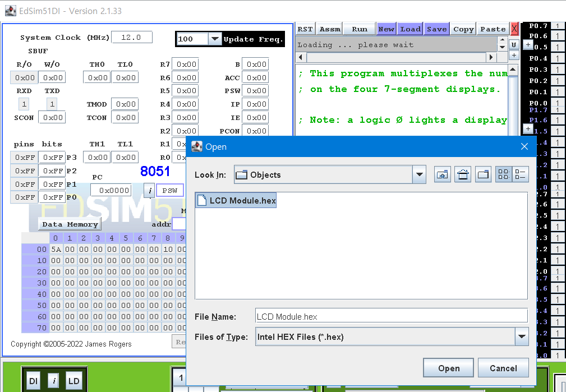Click Open button in file dialog
Image resolution: width=566 pixels, height=392 pixels.
(448, 368)
